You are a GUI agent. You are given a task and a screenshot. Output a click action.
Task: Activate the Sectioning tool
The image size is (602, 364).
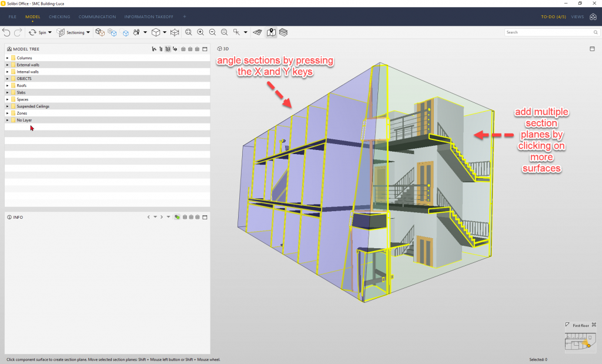pos(71,32)
